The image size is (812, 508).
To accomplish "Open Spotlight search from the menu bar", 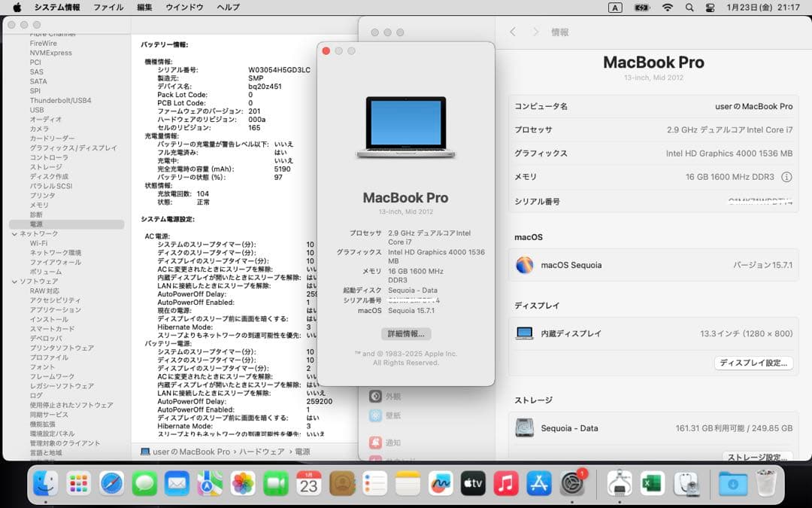I will coord(689,8).
